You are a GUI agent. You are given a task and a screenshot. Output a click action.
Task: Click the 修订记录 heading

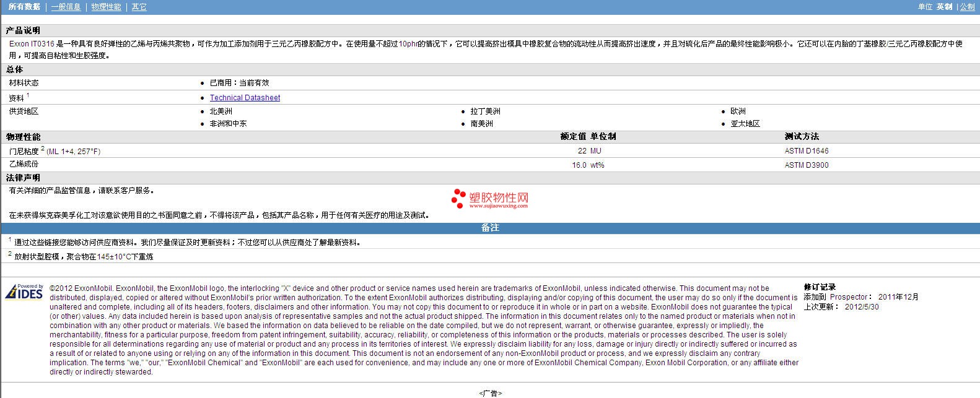820,287
